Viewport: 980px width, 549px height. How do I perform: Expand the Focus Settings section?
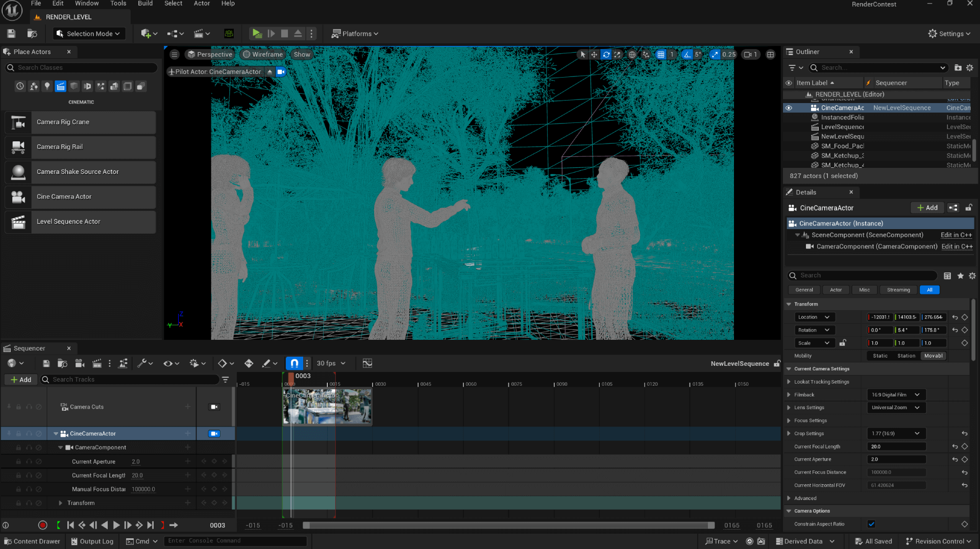tap(789, 421)
